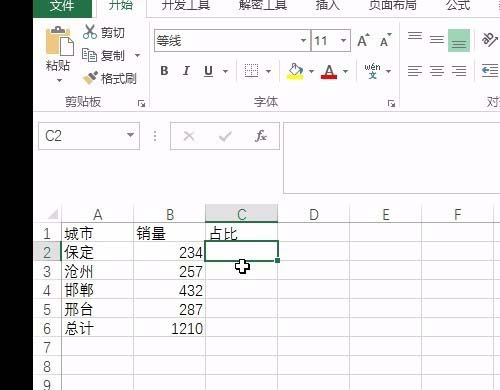
Task: Open Name Box dropdown arrow
Action: [130, 135]
